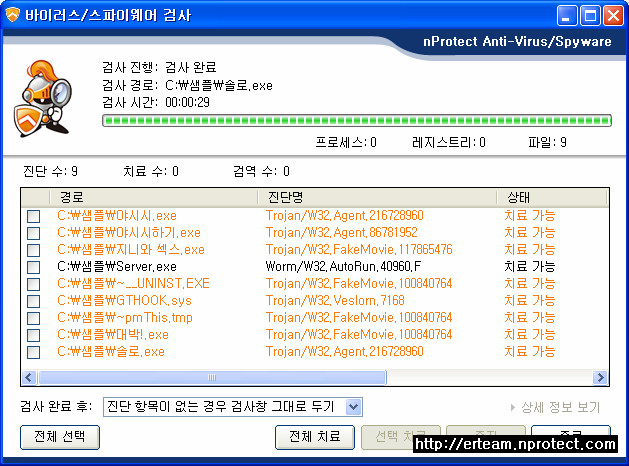
Task: Click the nProtect Anti-Virus/Spyware banner text
Action: coord(517,42)
